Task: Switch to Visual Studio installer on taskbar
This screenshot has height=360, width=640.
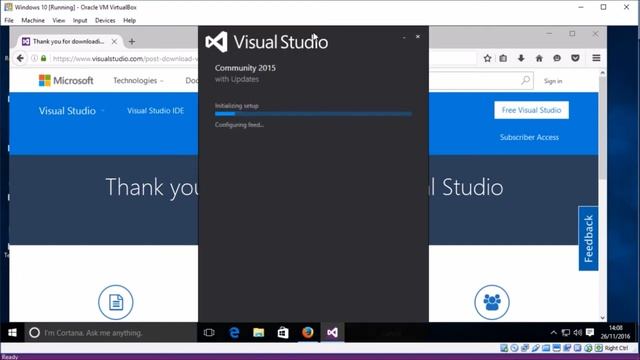Action: [x=332, y=333]
